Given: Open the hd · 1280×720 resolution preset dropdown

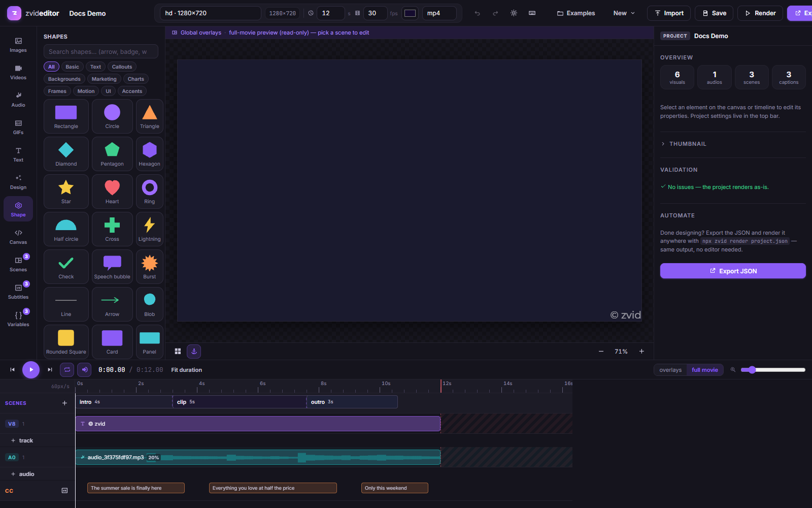Looking at the screenshot, I should pos(211,13).
